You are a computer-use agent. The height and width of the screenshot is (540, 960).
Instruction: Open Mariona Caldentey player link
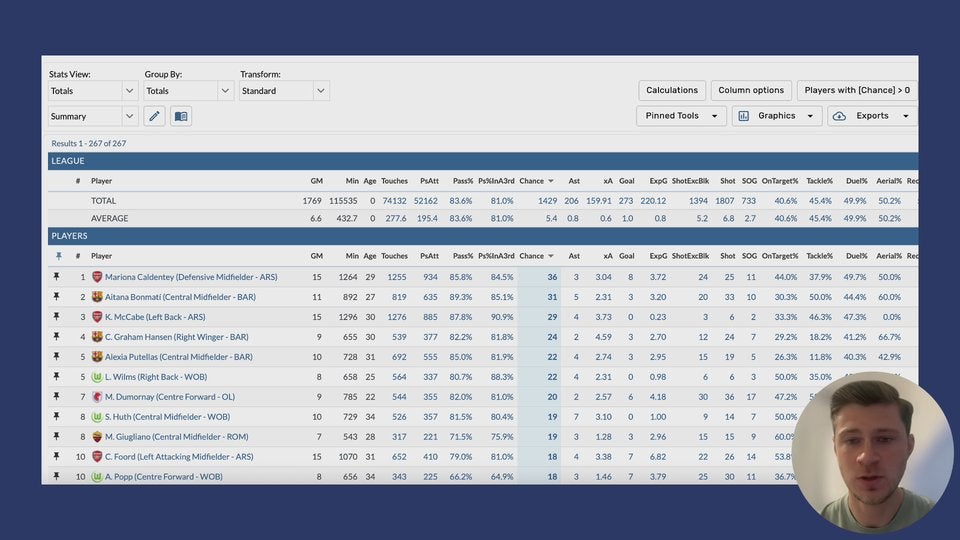(191, 277)
